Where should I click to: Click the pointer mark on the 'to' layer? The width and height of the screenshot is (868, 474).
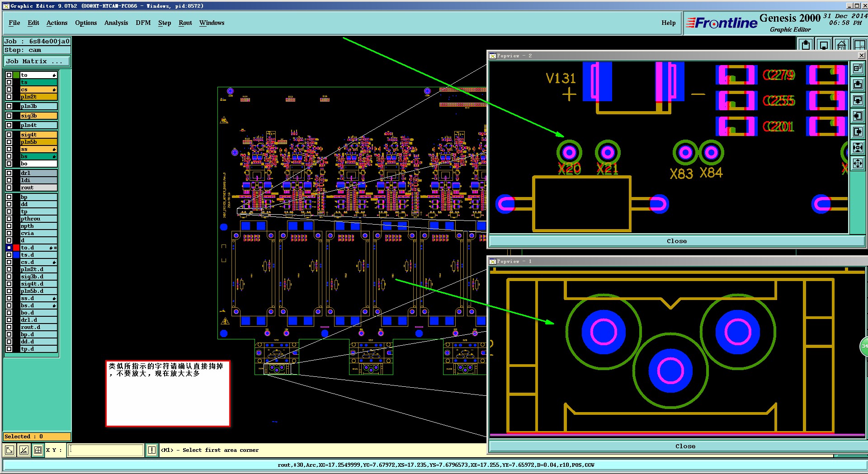pyautogui.click(x=54, y=75)
